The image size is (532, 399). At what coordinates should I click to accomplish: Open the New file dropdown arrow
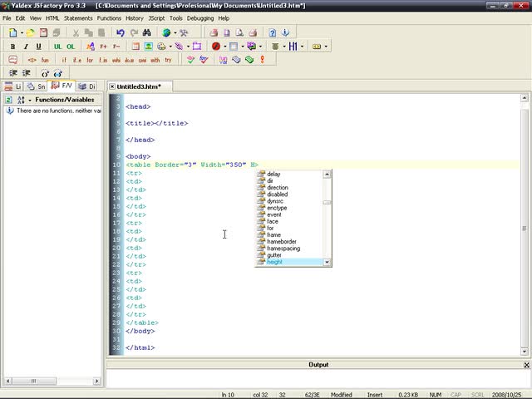point(20,33)
